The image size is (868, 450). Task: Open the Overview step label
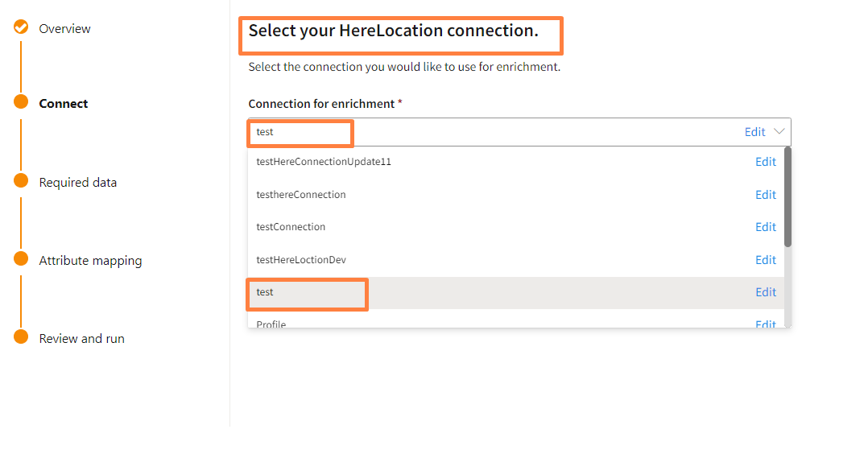pyautogui.click(x=64, y=29)
